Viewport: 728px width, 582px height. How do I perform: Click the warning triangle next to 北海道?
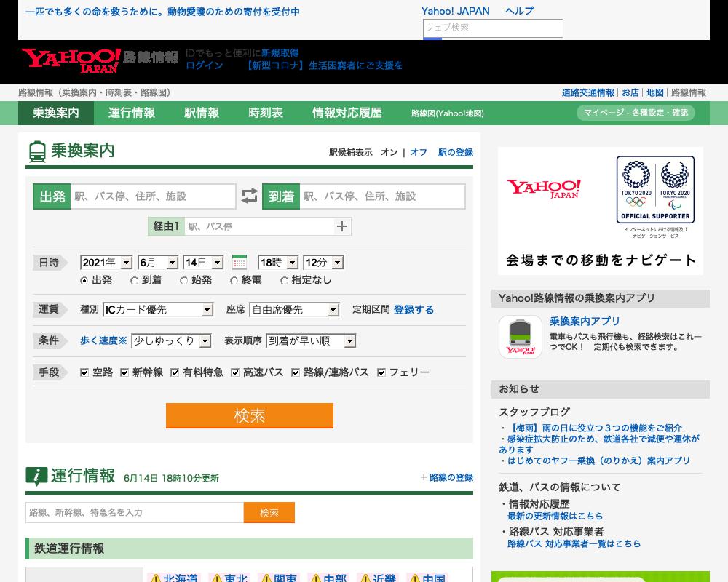pyautogui.click(x=155, y=578)
